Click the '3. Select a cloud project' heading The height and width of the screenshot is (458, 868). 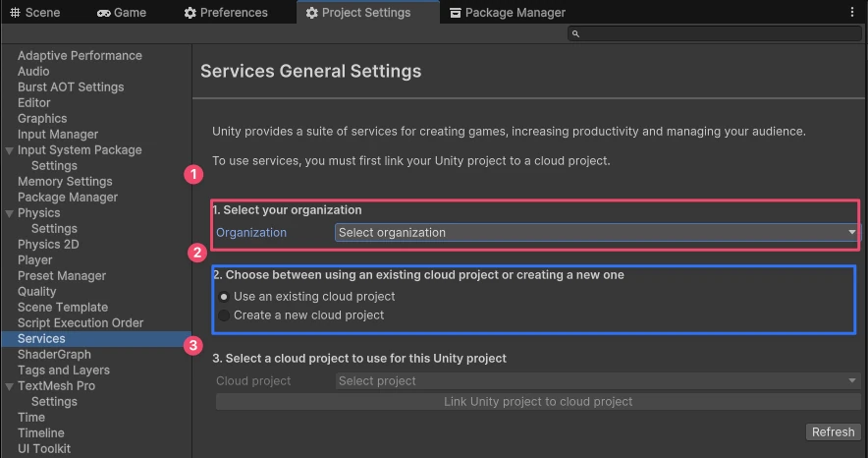[x=359, y=359]
